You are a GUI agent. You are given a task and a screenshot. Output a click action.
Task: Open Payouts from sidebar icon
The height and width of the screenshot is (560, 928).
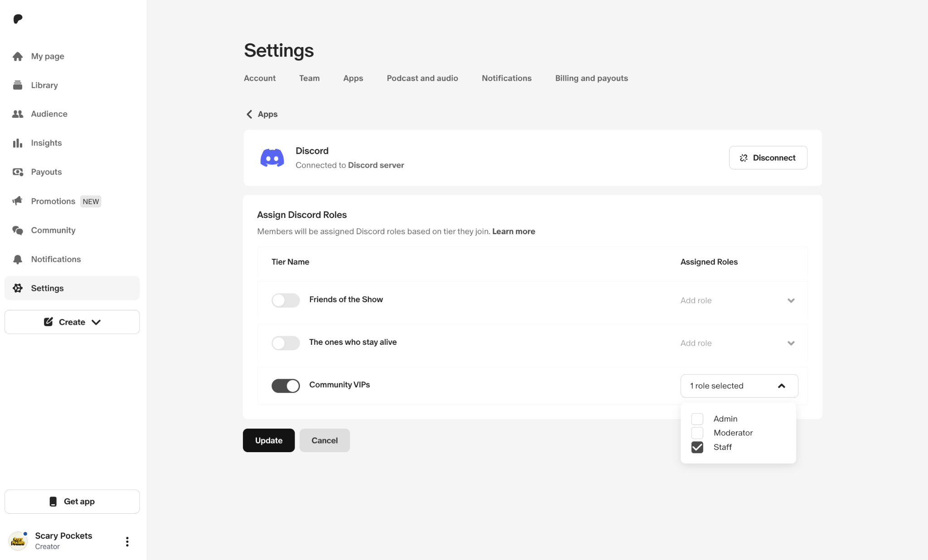click(18, 172)
